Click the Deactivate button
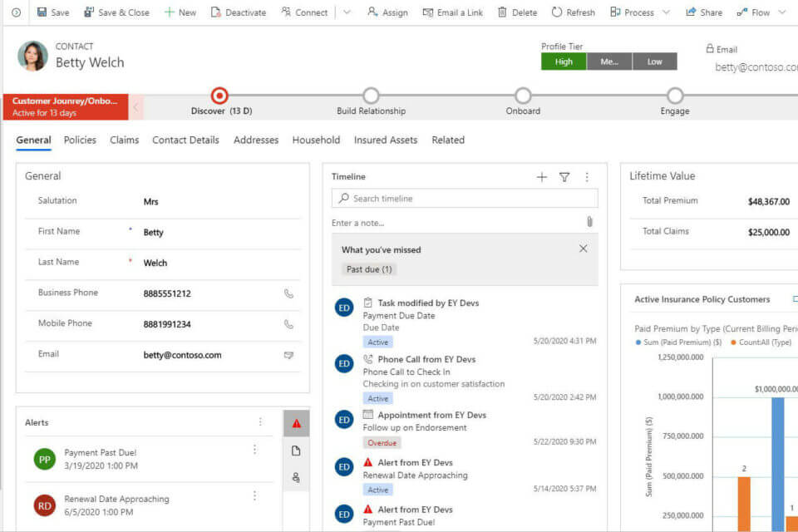 [239, 12]
